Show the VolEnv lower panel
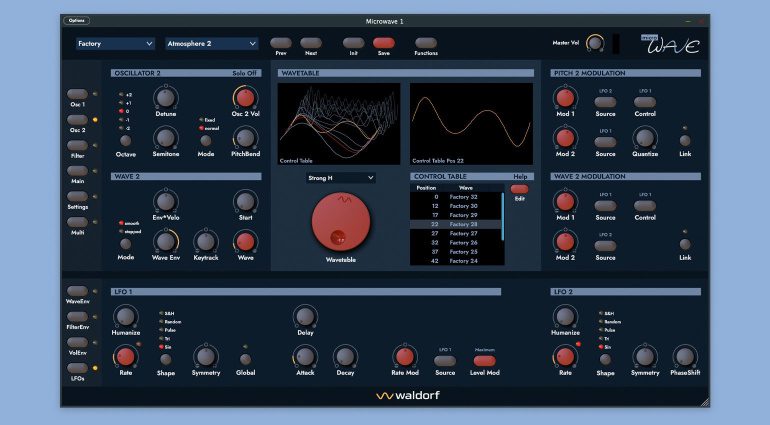770x425 pixels. tap(78, 342)
